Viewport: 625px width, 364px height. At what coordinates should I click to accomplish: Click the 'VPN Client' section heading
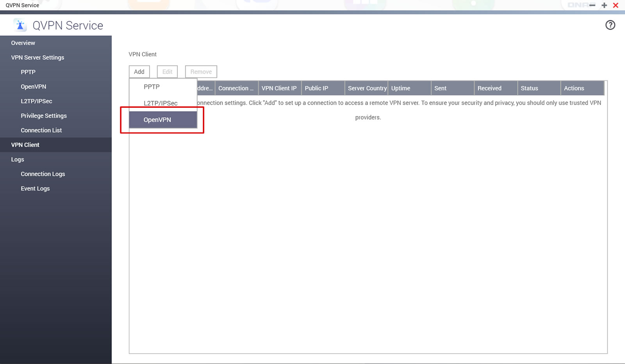143,54
